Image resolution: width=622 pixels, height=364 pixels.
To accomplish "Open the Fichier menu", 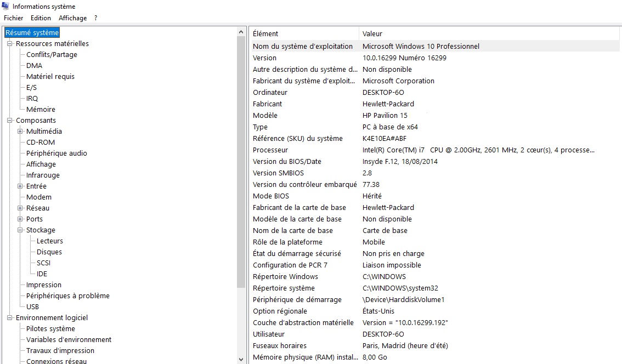I will click(x=14, y=18).
